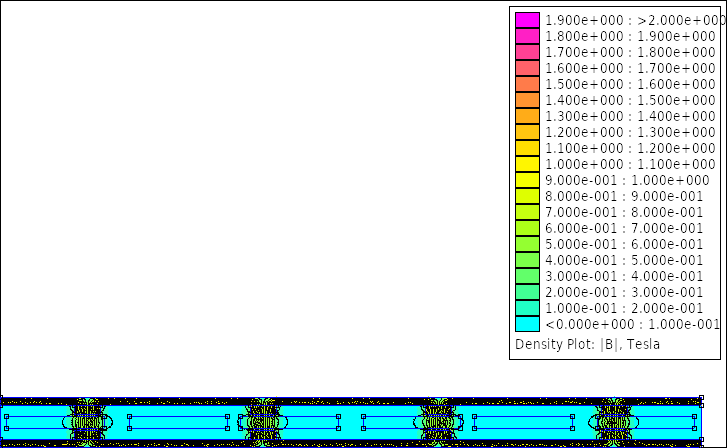
Task: Click the text '1.300e+000 : 1.400e+000'
Action: 630,116
